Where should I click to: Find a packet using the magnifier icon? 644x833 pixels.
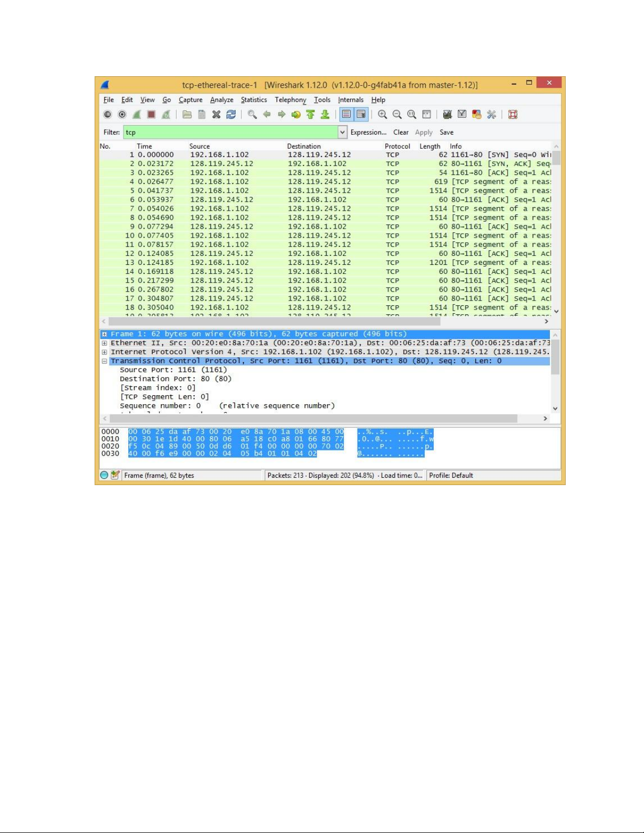252,115
